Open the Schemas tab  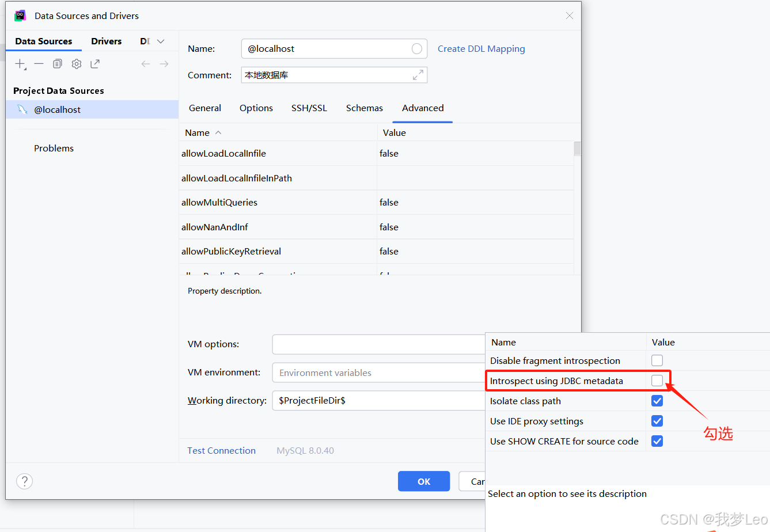click(x=365, y=108)
